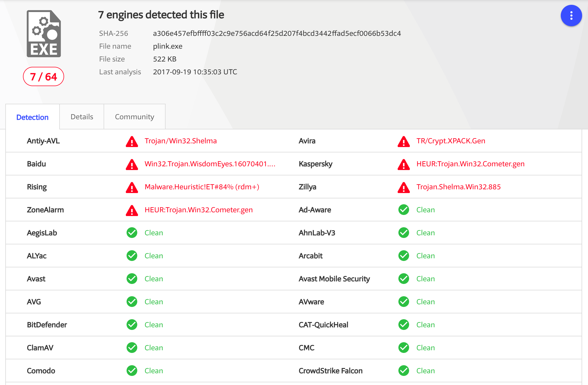Click the green check icon for CAT-QuickHeal
Viewport: 588px width, 385px height.
404,325
